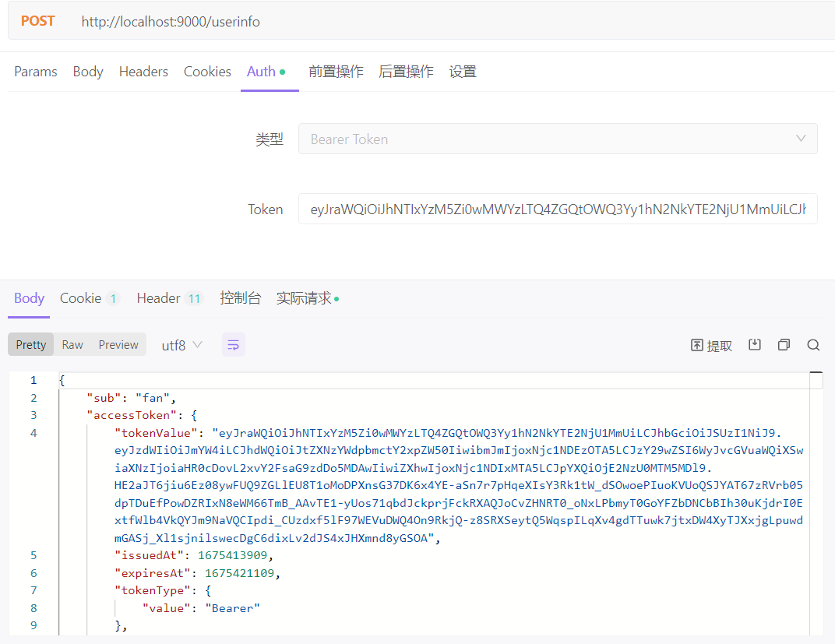
Task: Switch to request Headers tab
Action: pos(143,72)
